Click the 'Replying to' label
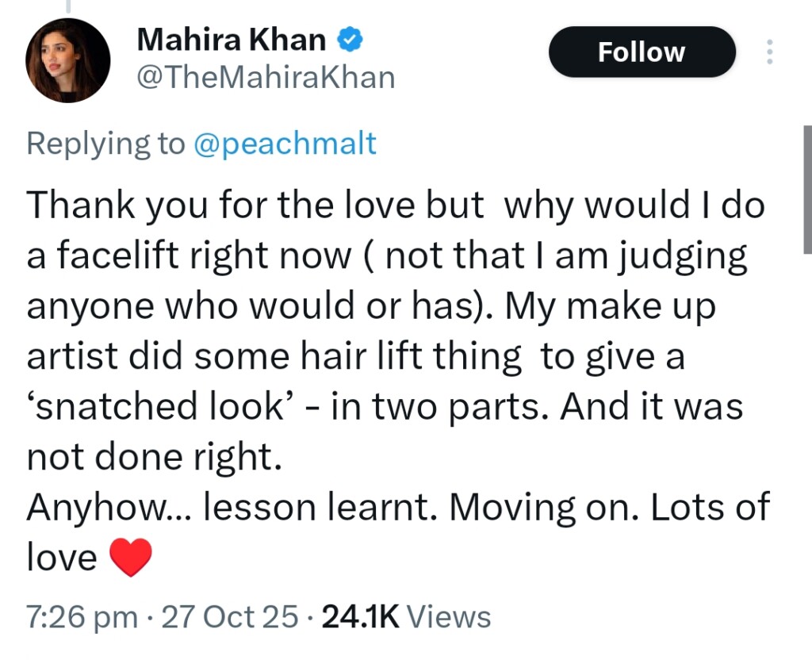Viewport: 812px width, 660px height. click(105, 144)
